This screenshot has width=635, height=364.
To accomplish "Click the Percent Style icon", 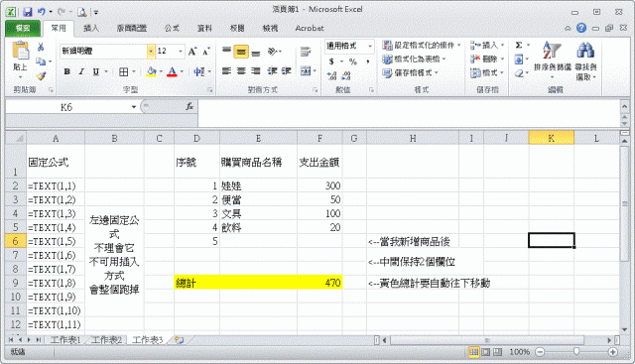I will 353,61.
